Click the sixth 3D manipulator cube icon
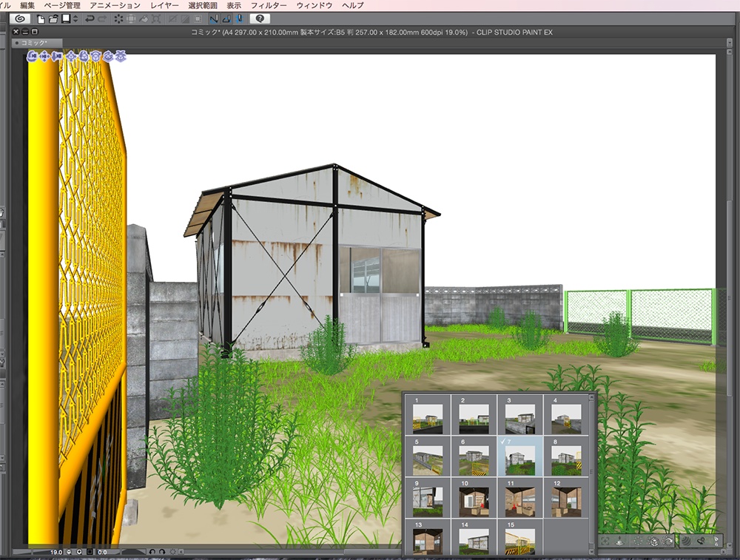Screen dimensions: 740x560 coord(95,56)
